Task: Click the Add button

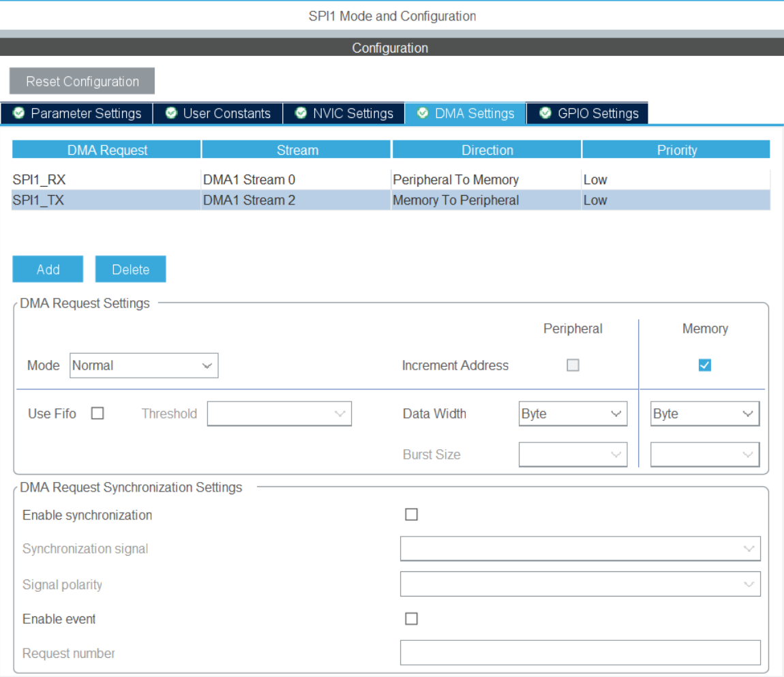Action: [x=48, y=269]
